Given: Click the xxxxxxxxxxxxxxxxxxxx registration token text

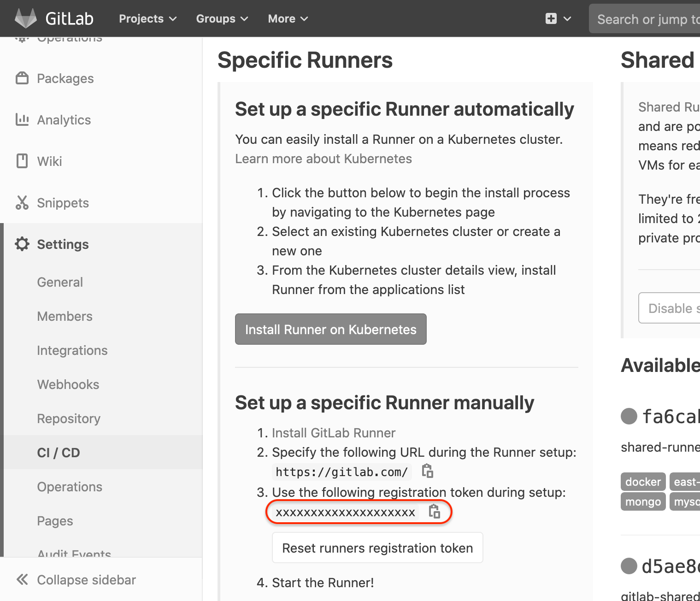Looking at the screenshot, I should pos(345,512).
